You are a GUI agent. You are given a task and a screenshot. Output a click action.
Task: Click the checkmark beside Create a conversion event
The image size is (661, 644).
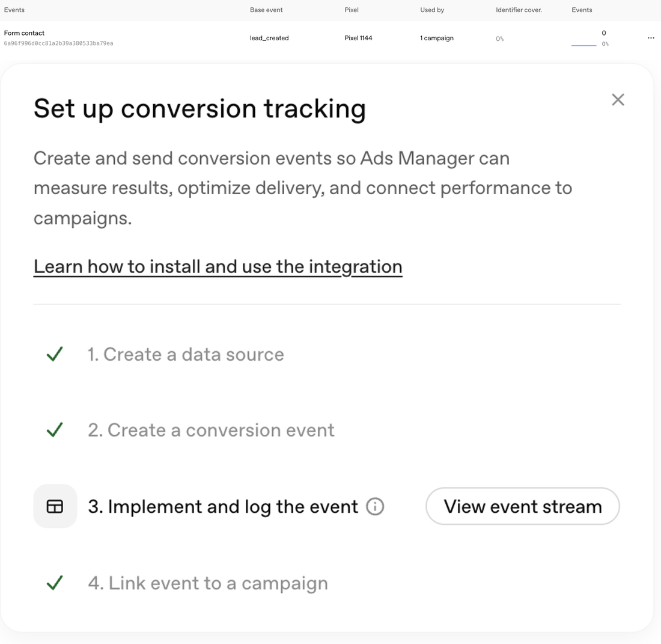(x=55, y=430)
